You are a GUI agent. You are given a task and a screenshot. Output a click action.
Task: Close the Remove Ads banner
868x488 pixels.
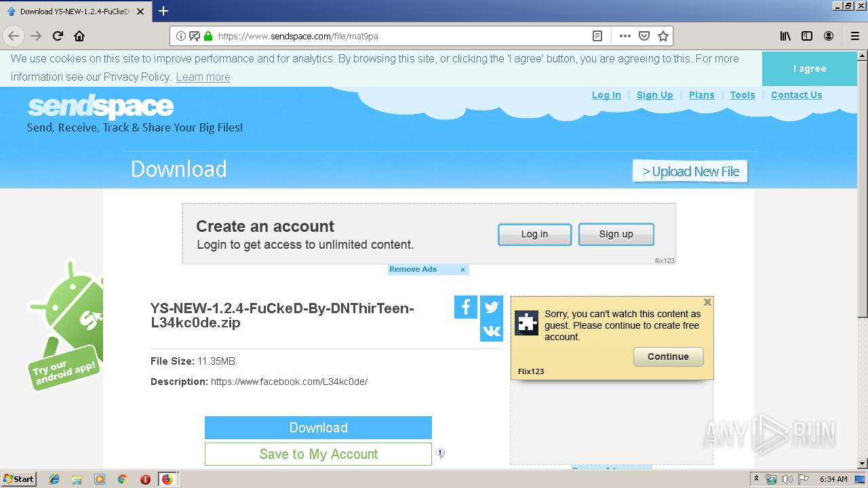tap(462, 270)
